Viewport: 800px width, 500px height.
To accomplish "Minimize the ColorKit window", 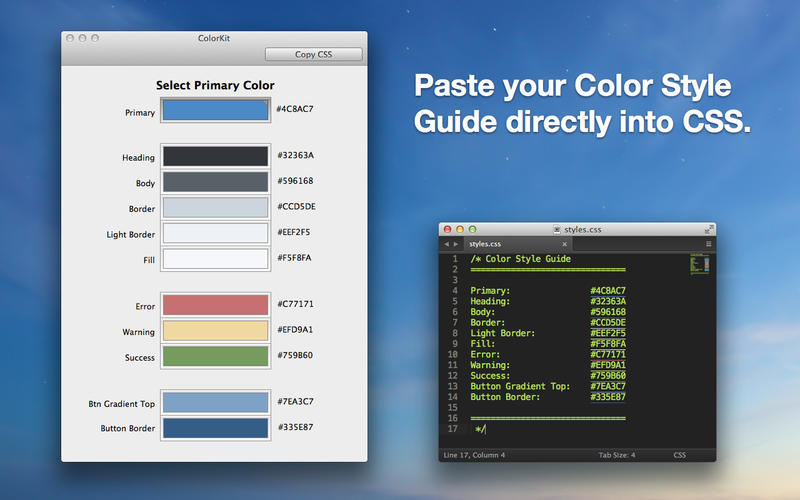I will click(x=82, y=38).
